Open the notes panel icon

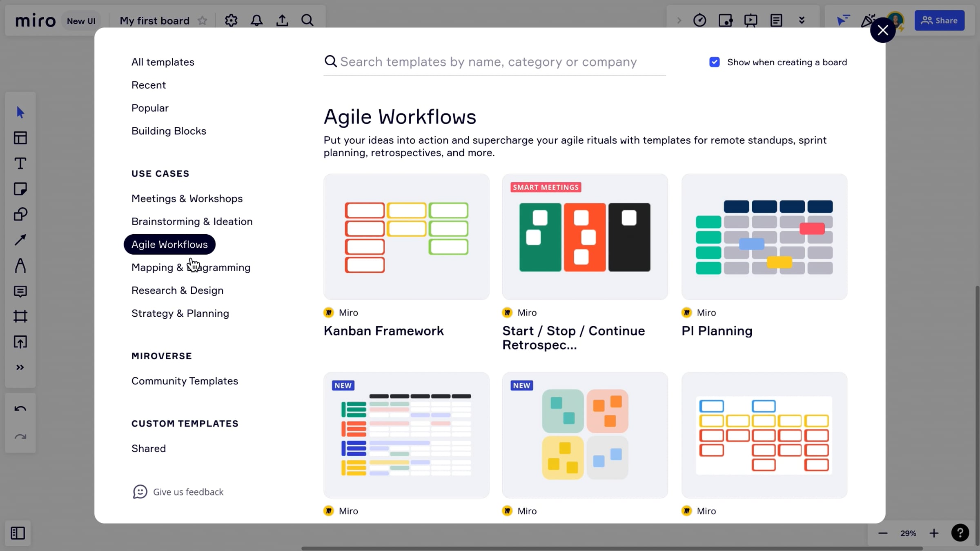point(776,20)
